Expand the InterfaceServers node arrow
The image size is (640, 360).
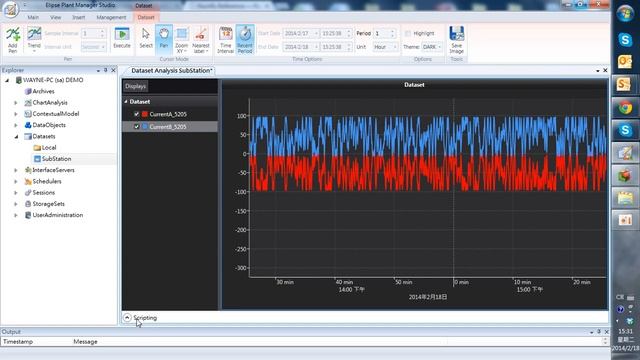(16, 170)
